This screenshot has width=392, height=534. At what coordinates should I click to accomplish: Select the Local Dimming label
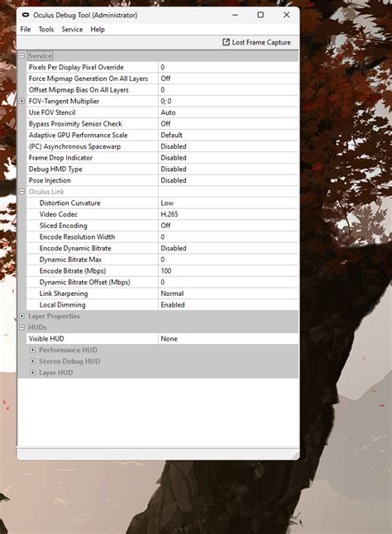tap(62, 305)
